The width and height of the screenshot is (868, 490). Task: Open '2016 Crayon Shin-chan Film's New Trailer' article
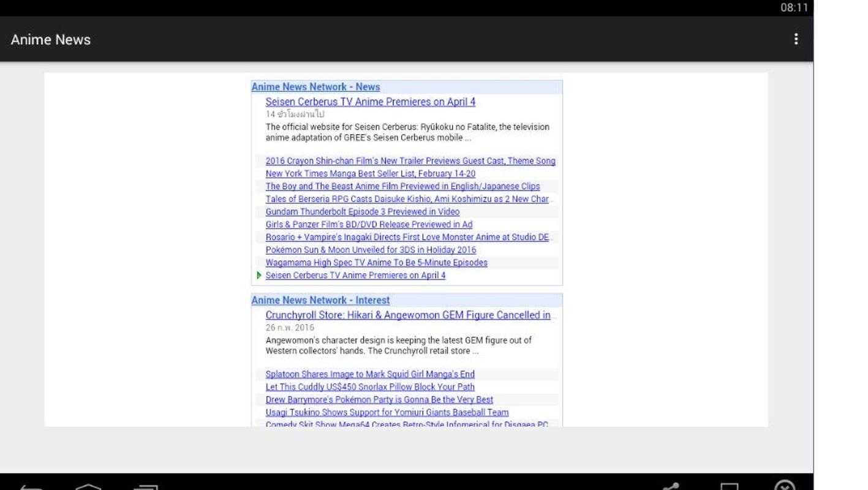pos(410,161)
